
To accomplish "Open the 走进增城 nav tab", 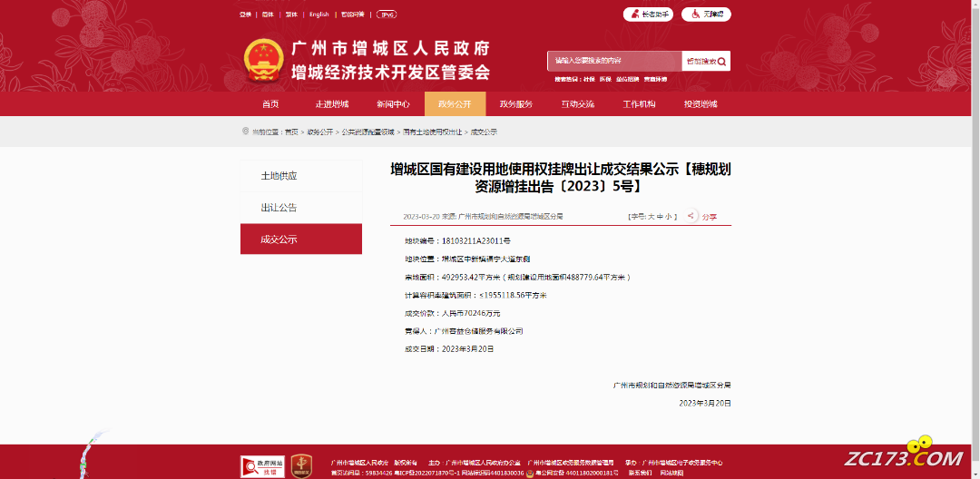I will tap(332, 104).
